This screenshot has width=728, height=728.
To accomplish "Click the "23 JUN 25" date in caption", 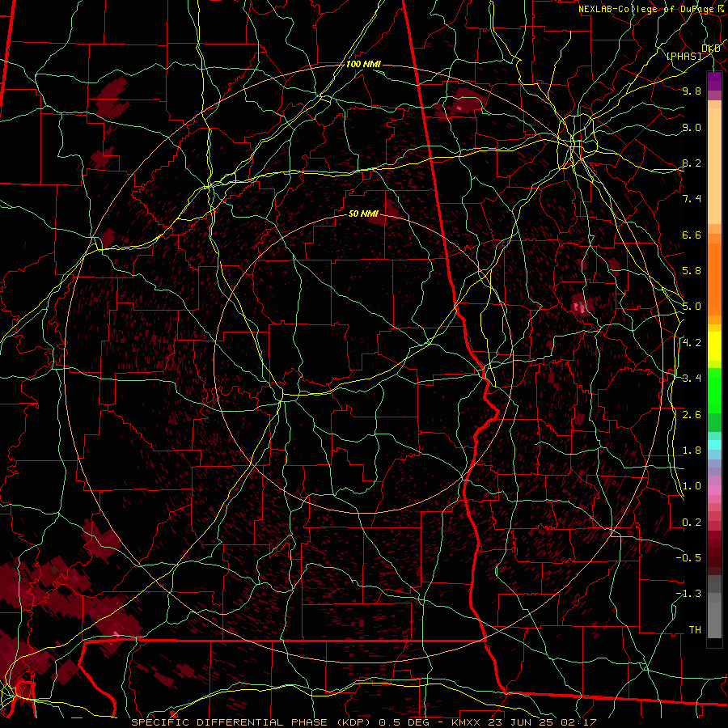I will (x=519, y=722).
